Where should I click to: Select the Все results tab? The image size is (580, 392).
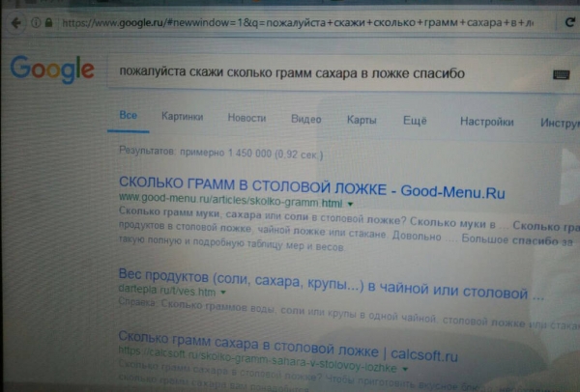click(x=129, y=115)
